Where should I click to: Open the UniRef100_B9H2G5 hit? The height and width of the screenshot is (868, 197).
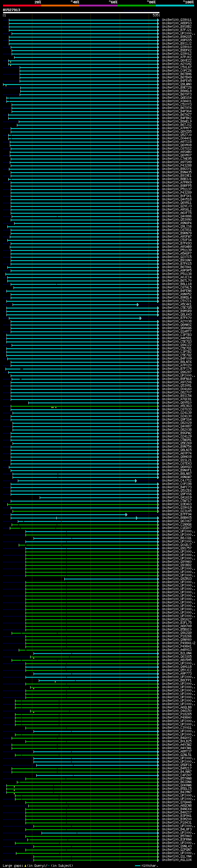(x=177, y=37)
